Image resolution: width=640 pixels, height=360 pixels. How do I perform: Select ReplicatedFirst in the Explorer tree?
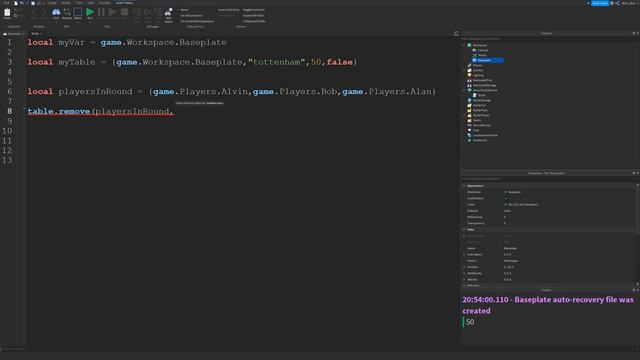pos(482,80)
